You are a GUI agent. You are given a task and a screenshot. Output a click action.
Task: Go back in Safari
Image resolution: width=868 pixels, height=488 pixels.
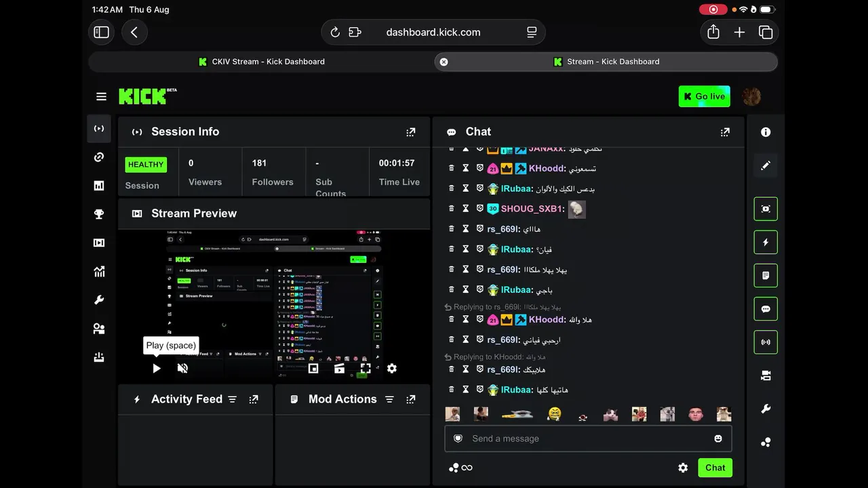click(x=134, y=32)
